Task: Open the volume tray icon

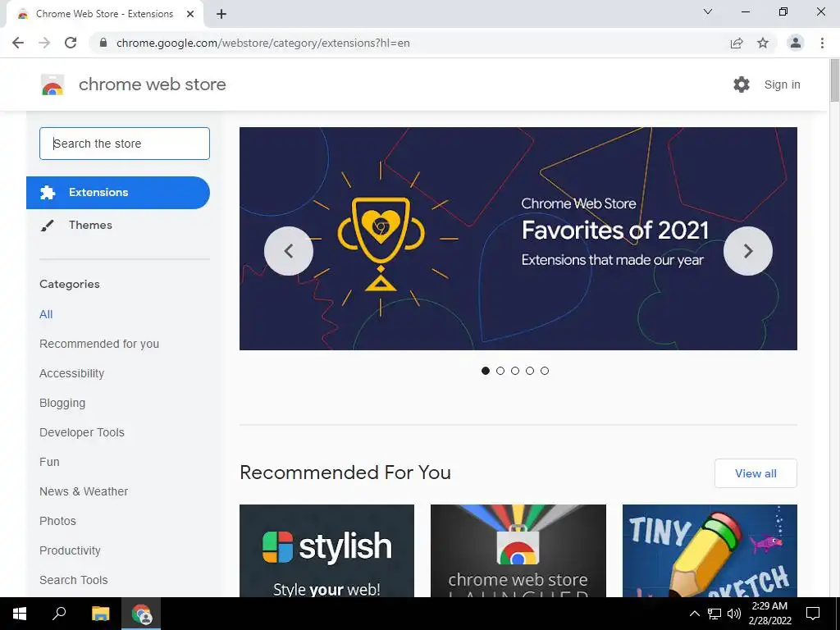Action: pos(734,614)
